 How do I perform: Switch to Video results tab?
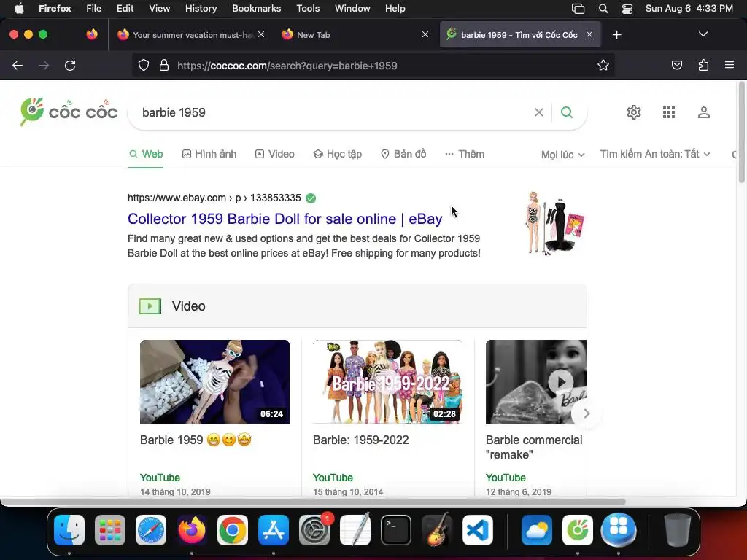pos(275,154)
